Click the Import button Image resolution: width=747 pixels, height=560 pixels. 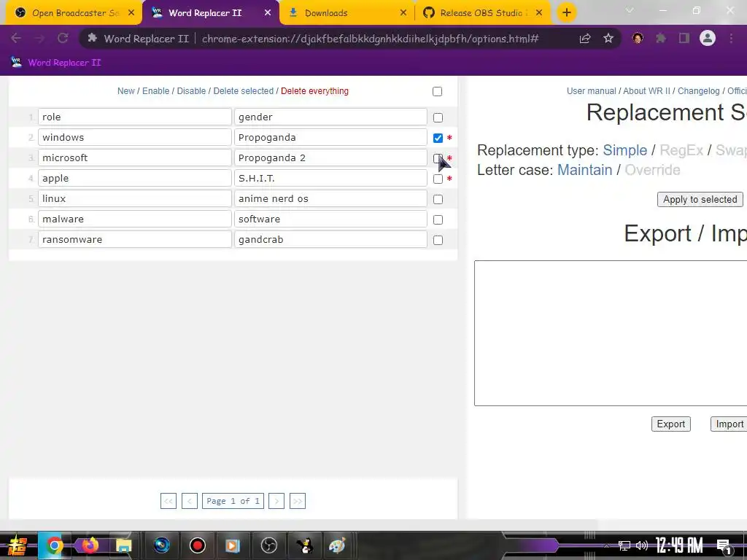click(x=729, y=424)
